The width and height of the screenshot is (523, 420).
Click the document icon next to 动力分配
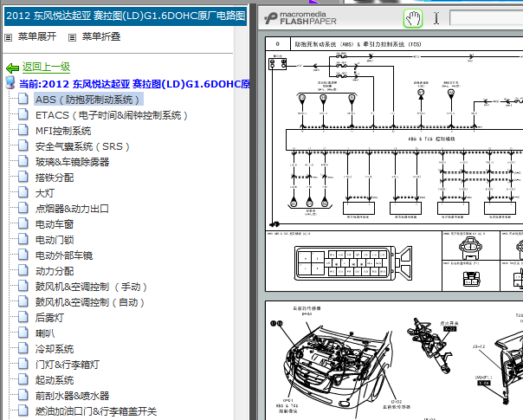point(23,270)
